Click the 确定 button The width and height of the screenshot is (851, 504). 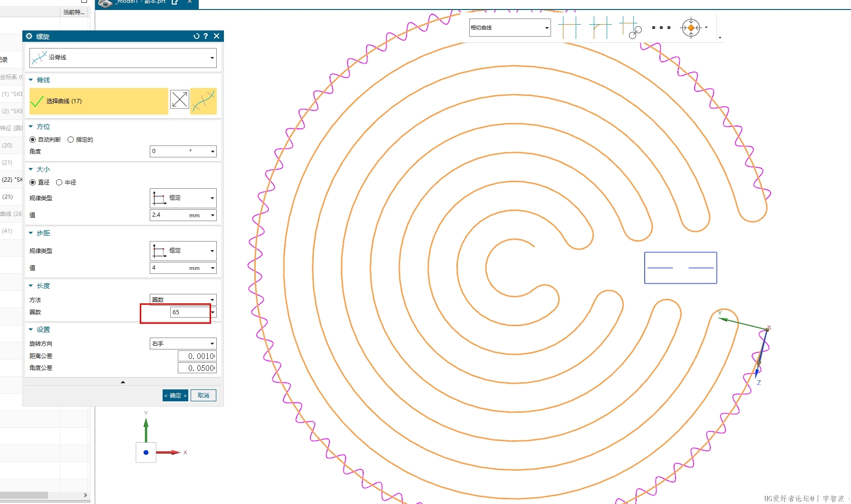pyautogui.click(x=175, y=395)
